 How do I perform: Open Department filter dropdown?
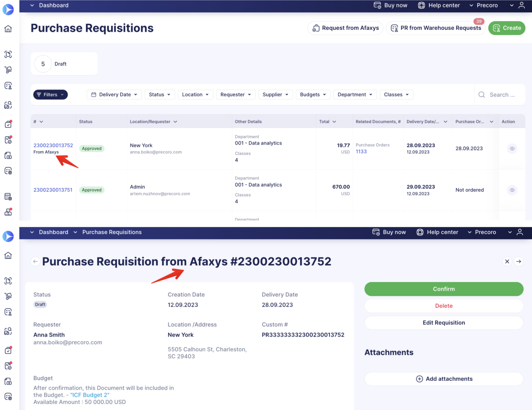coord(355,95)
